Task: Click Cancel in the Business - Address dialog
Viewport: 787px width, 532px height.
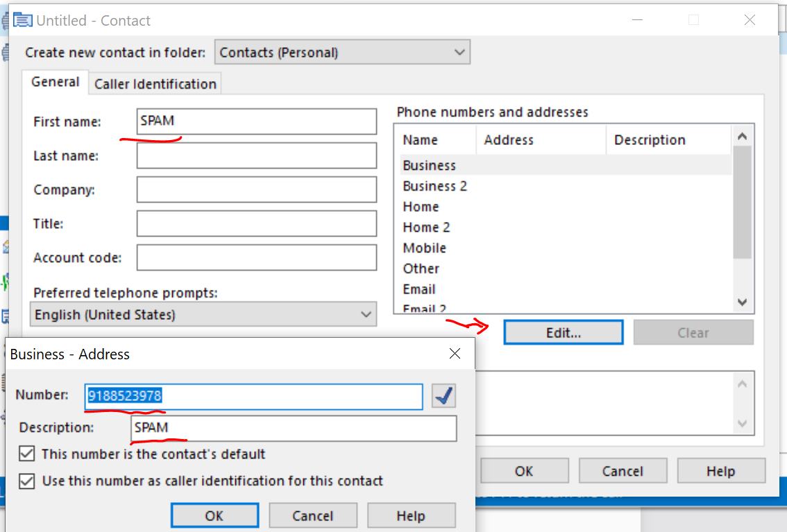Action: tap(312, 516)
